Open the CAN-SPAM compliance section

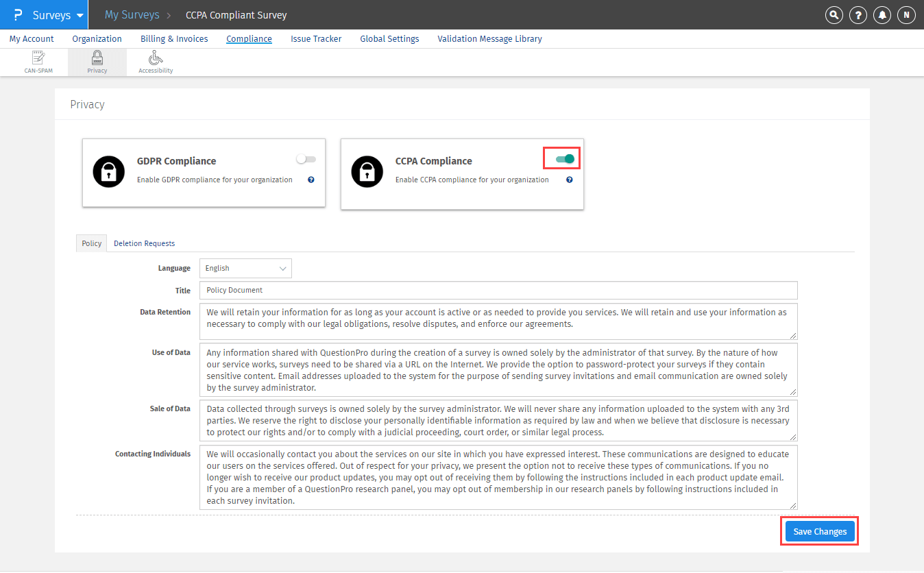(38, 62)
